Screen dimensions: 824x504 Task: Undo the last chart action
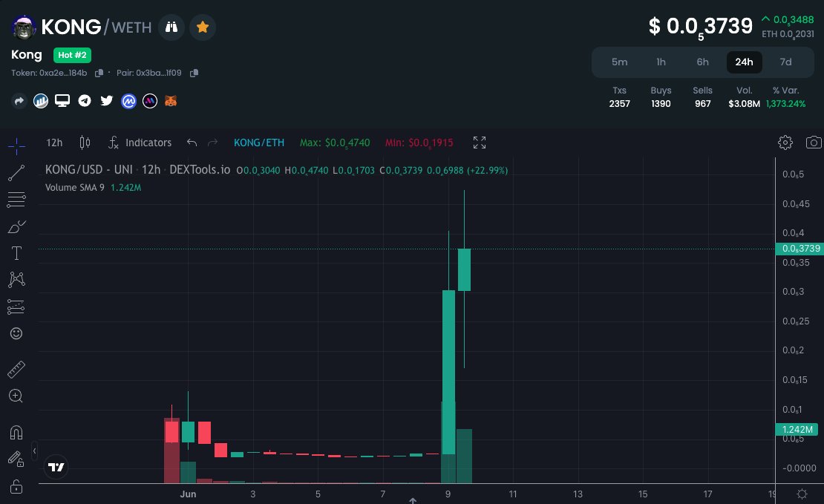tap(192, 143)
